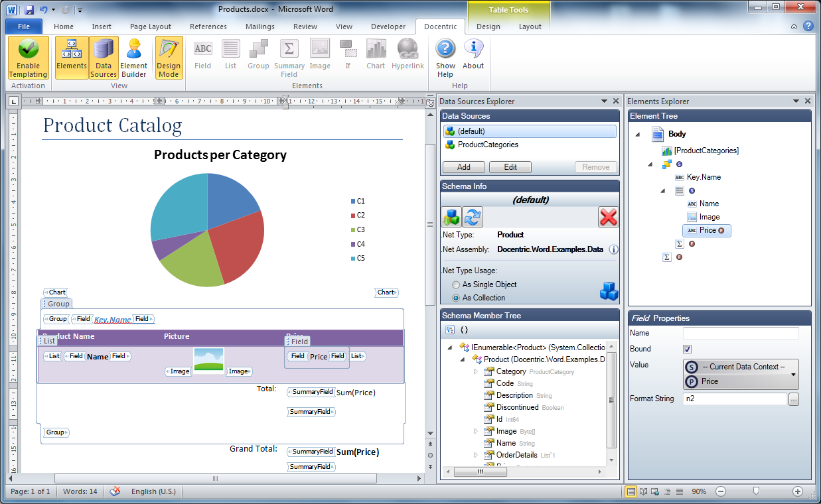Switch to the Home ribbon tab
This screenshot has height=504, width=821.
click(x=64, y=27)
